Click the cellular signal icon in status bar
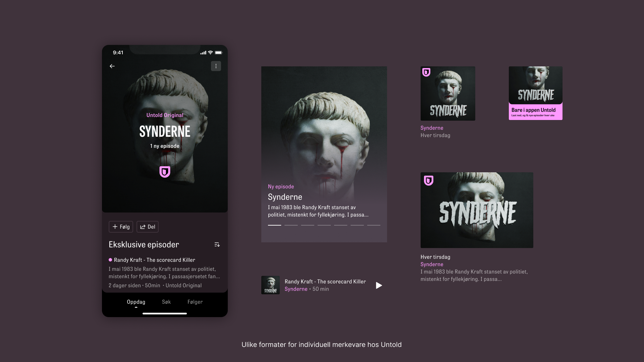This screenshot has width=644, height=362. 203,53
